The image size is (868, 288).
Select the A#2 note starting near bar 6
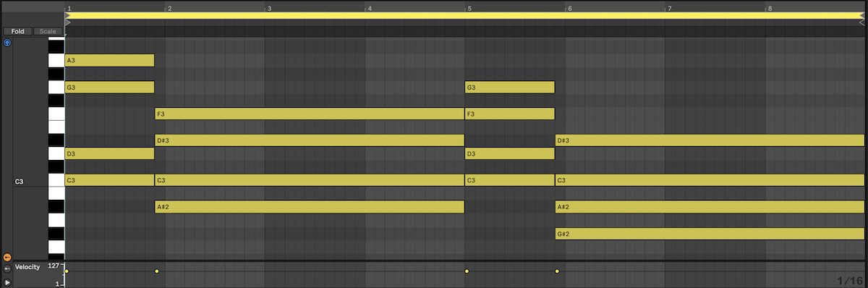point(710,207)
